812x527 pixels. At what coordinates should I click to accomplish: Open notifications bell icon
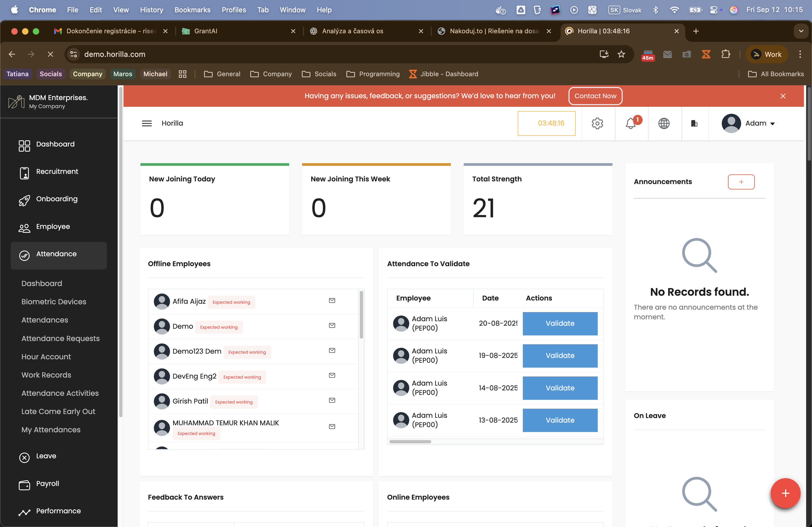(630, 123)
